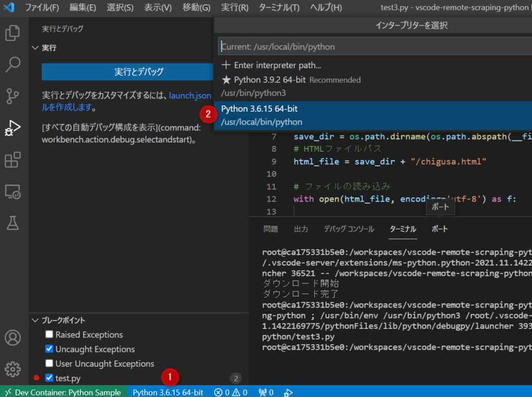The image size is (532, 397).
Task: Click the forwarded ports status icon
Action: coord(266,392)
